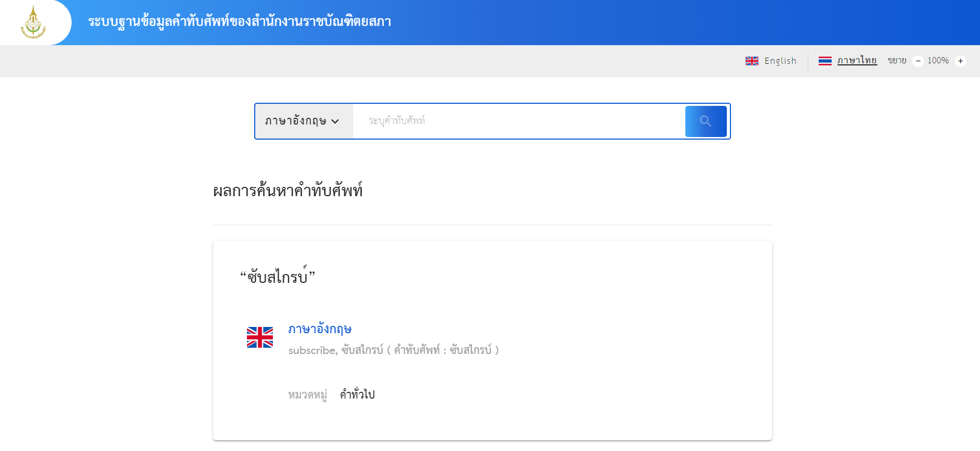Click the “ซับสไกรบ์” result heading
The image size is (980, 451).
pyautogui.click(x=278, y=277)
